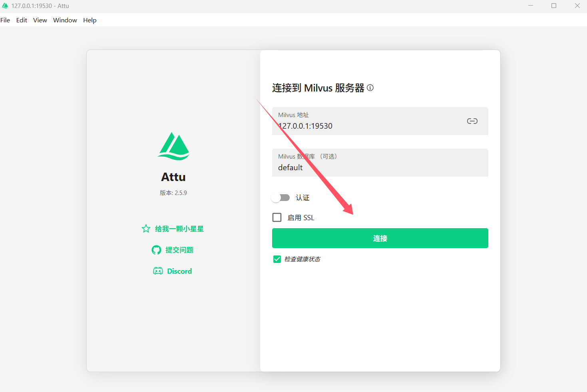Minimize the Attu window
Image resolution: width=587 pixels, height=392 pixels.
(531, 6)
